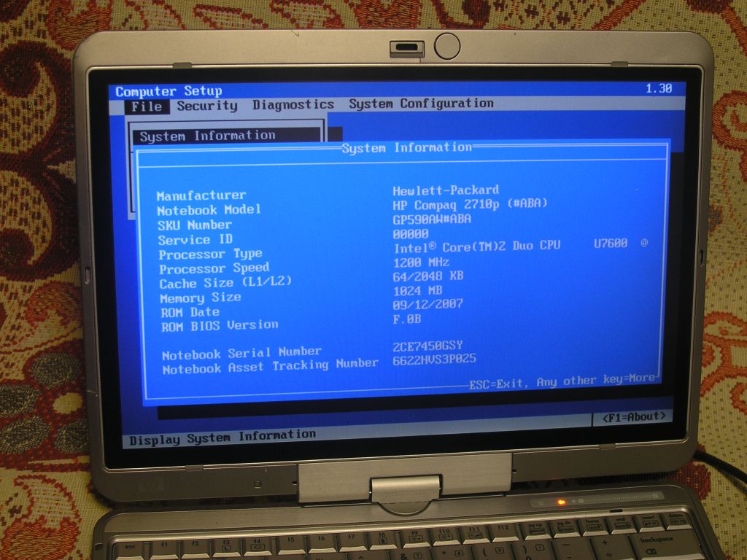
Task: Click the 09/12/2007 date value
Action: tap(427, 304)
